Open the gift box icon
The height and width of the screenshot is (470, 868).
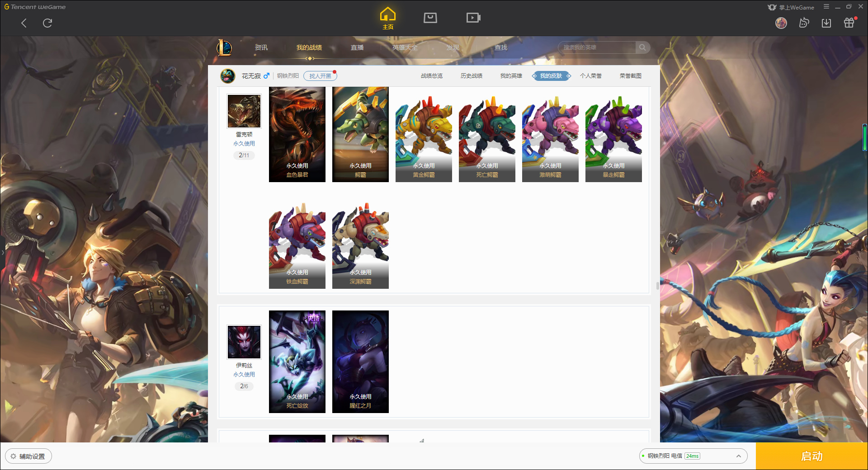point(849,23)
